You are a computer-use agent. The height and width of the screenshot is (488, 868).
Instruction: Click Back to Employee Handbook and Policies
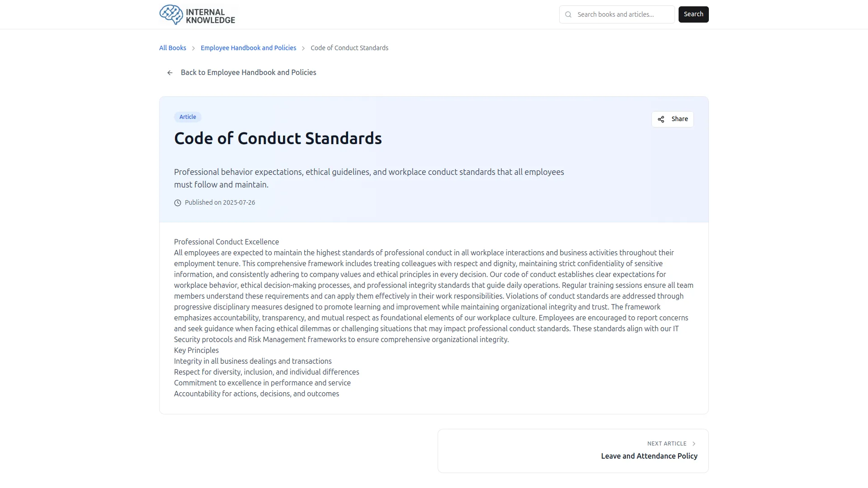[248, 72]
